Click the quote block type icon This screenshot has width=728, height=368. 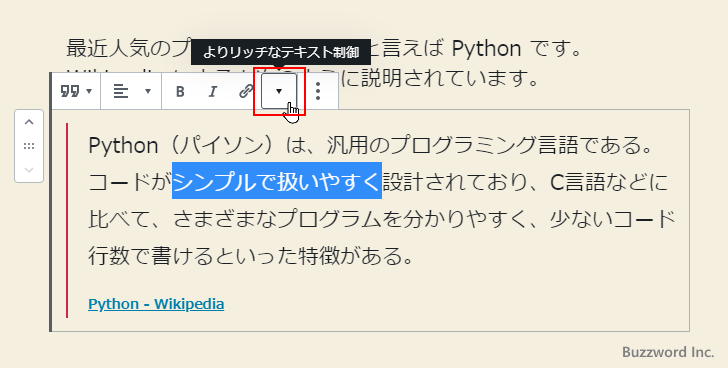pyautogui.click(x=70, y=91)
